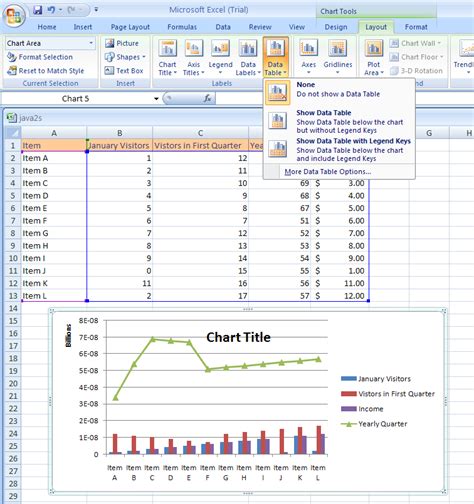Insert a Text Box
The width and height of the screenshot is (474, 504).
click(x=124, y=71)
